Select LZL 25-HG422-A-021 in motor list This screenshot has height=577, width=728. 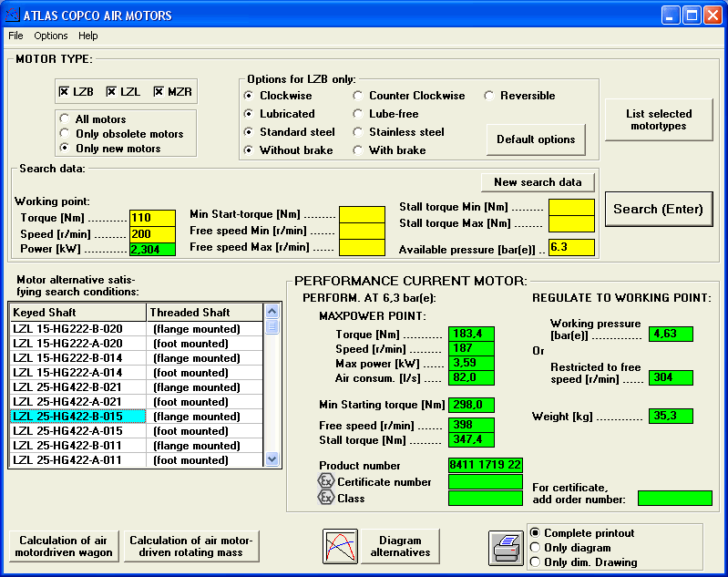77,402
